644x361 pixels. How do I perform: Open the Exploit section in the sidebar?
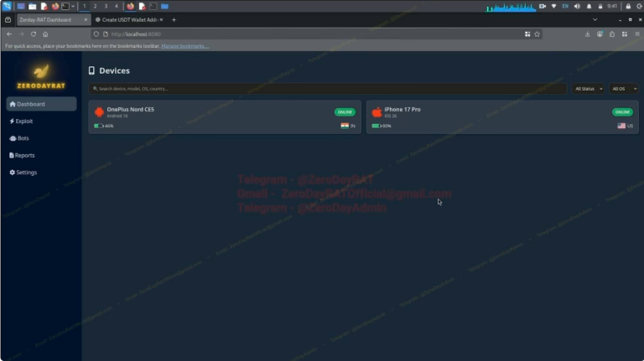point(21,121)
